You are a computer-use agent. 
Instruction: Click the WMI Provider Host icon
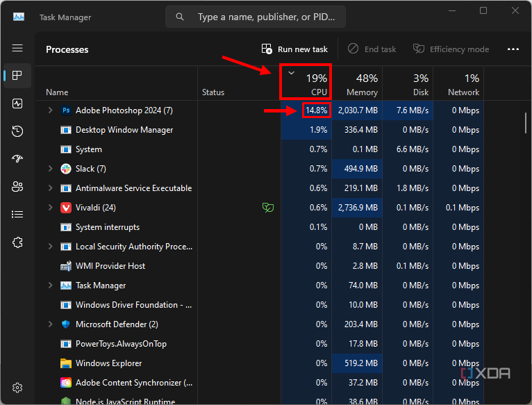pyautogui.click(x=66, y=266)
